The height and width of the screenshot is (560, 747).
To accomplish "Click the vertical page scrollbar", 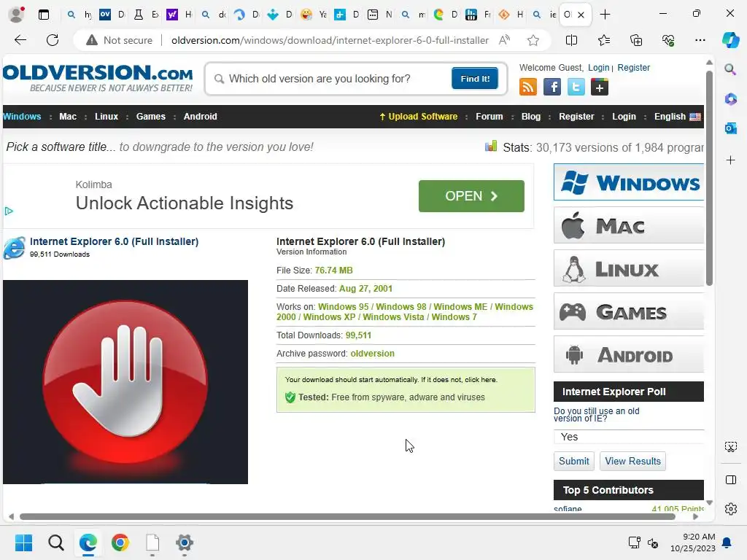I will pos(709,179).
